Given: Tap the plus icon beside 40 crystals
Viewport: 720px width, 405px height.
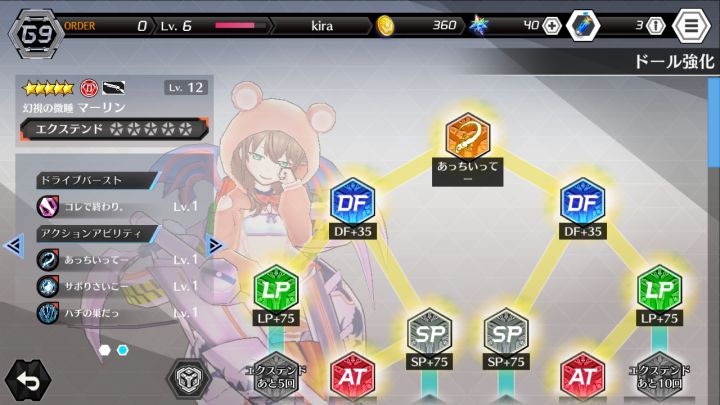Looking at the screenshot, I should point(551,26).
